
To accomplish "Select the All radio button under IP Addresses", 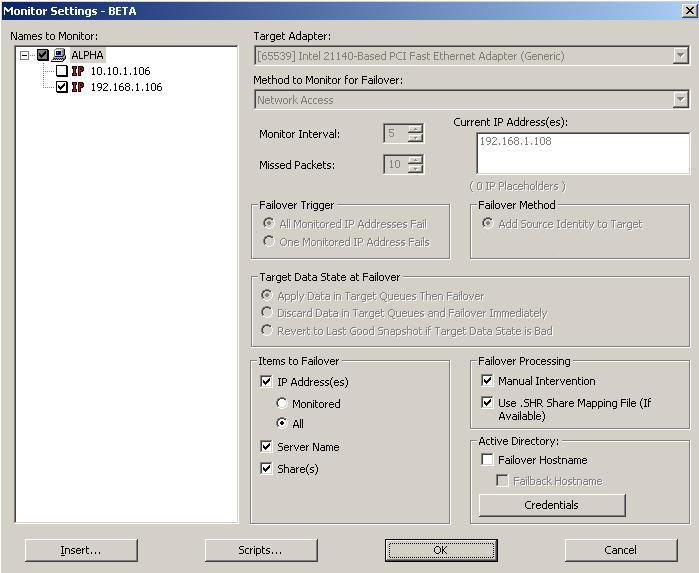I will coord(282,424).
